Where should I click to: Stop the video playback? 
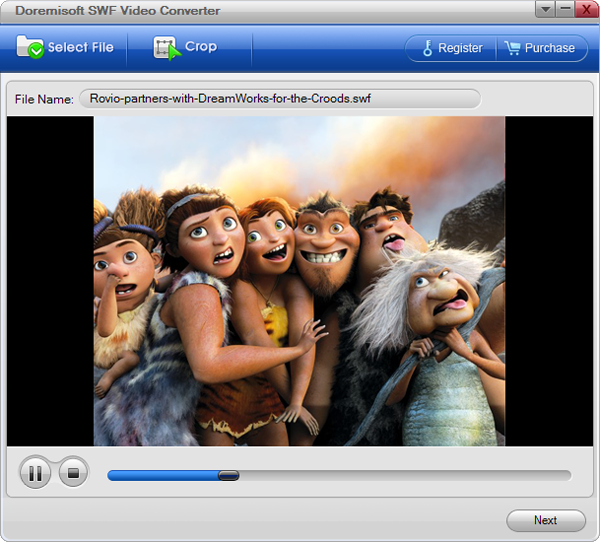(x=73, y=472)
